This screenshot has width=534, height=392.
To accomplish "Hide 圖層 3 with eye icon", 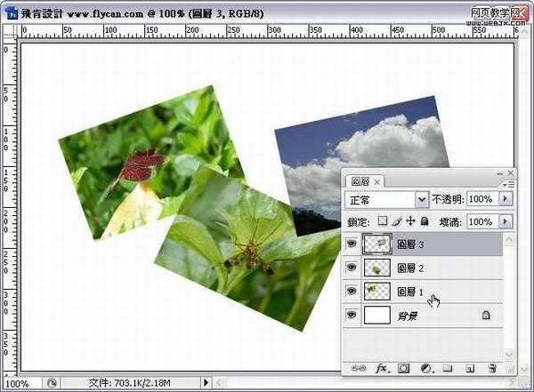I will pos(352,244).
